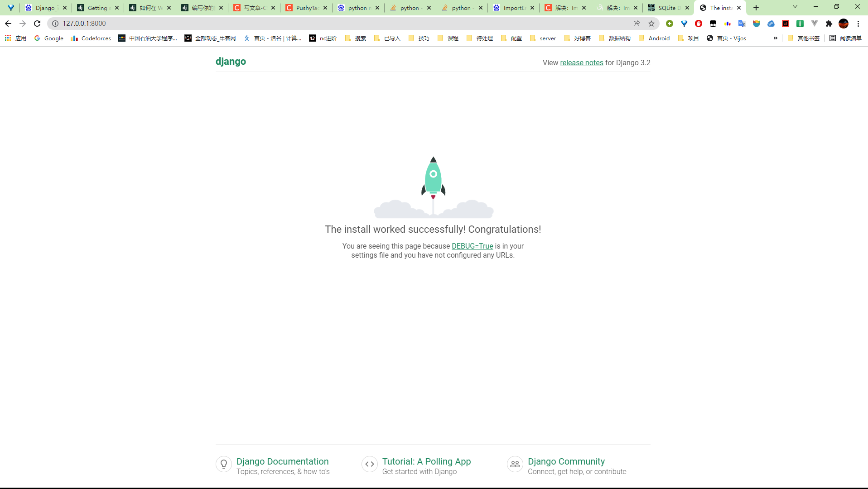Bookmark this page with the star icon

[651, 24]
